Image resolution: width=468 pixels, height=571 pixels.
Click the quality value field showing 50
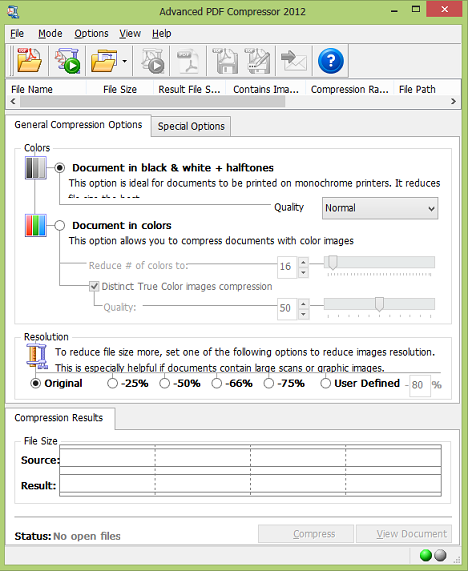287,308
